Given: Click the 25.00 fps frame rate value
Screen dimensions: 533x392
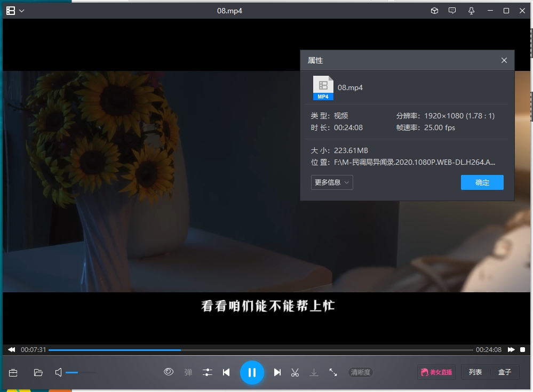Looking at the screenshot, I should point(440,127).
